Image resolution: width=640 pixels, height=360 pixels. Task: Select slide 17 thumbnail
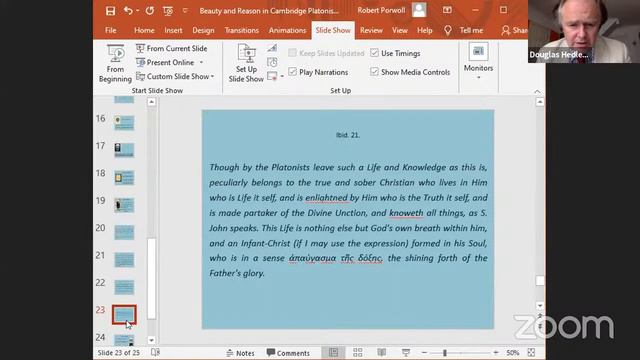click(x=124, y=150)
